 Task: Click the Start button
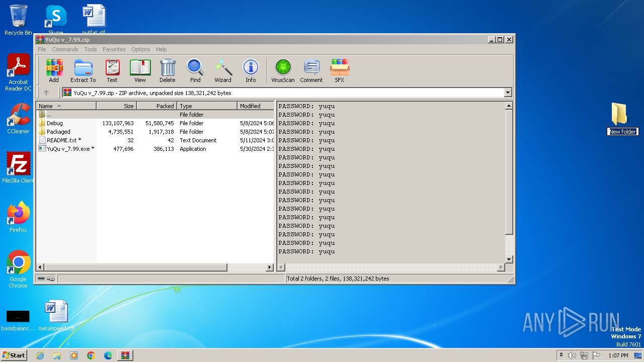14,355
